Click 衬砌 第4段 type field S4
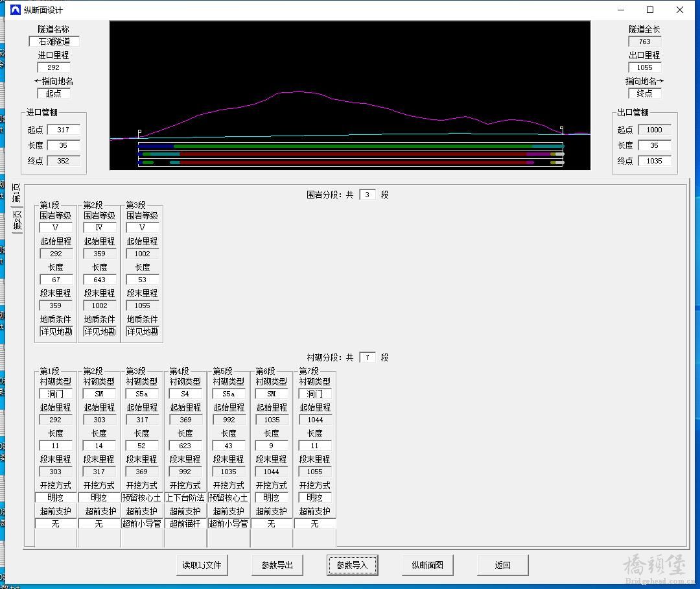700x589 pixels. pos(185,394)
